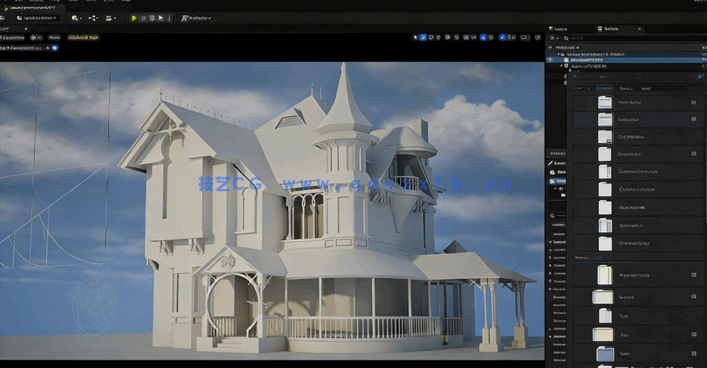
Task: Choose the cursor select tool in viewport toolbar
Action: 415,37
